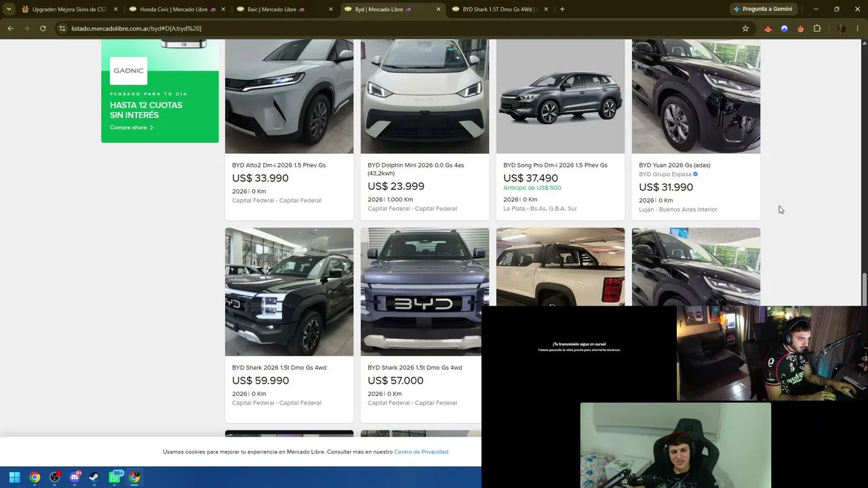The image size is (868, 488).
Task: Click the white pickup truck photo
Action: (560, 266)
